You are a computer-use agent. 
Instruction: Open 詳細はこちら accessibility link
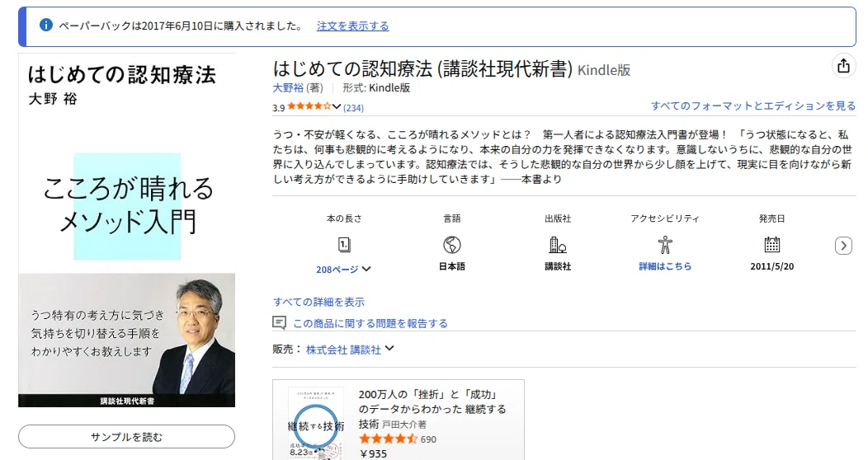click(665, 266)
